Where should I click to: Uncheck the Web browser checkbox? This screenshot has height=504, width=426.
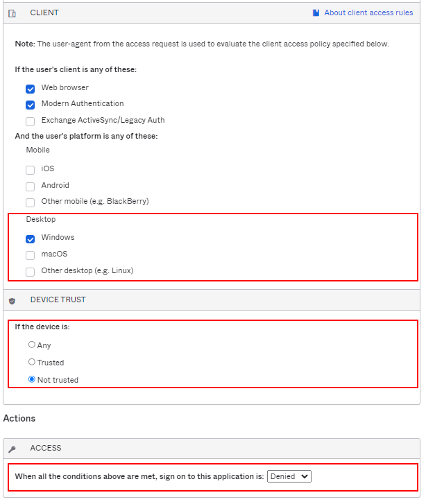[x=31, y=89]
